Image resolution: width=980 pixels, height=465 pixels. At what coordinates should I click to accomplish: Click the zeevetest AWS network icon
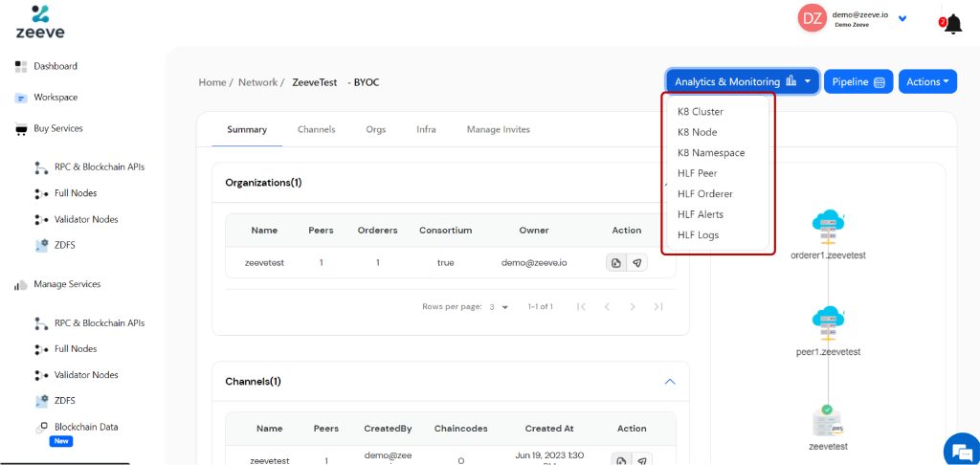(828, 421)
